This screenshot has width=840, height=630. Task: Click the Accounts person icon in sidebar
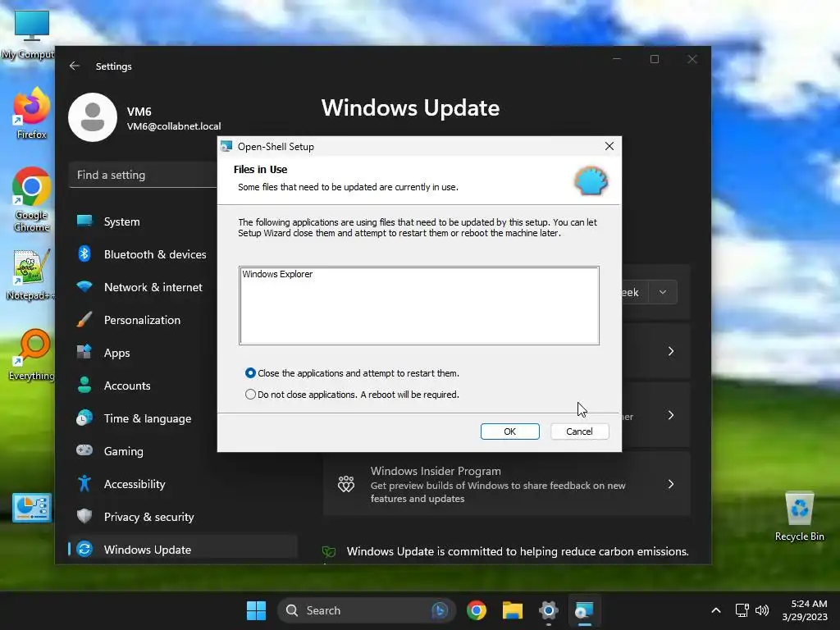[x=84, y=385]
